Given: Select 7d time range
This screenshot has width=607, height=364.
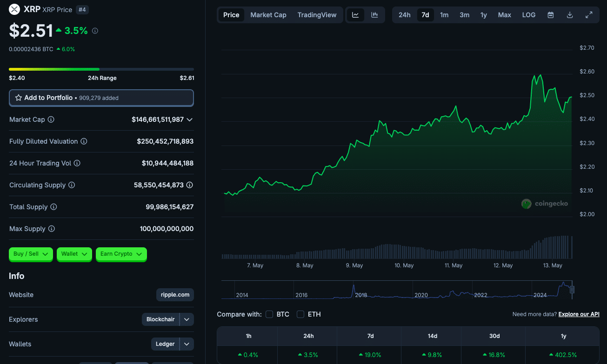Looking at the screenshot, I should click(x=425, y=15).
